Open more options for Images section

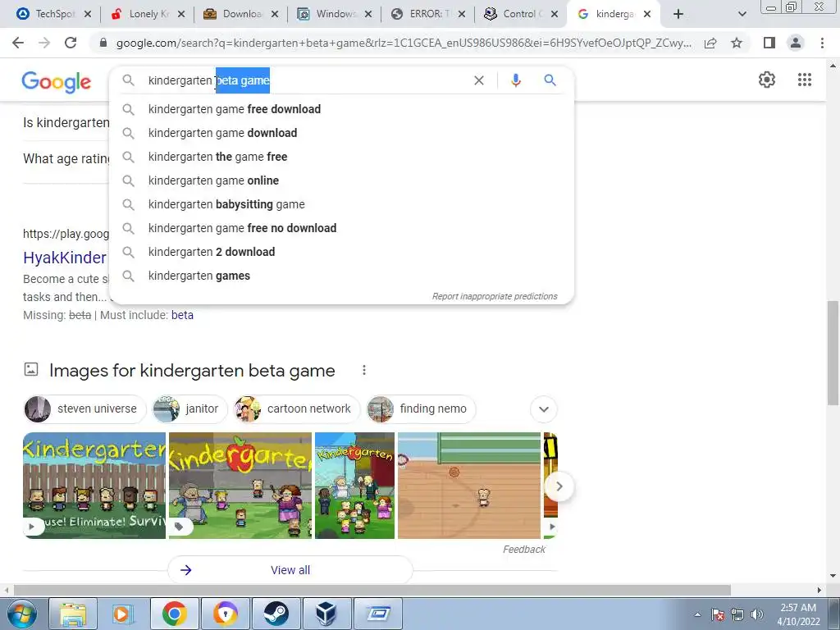pyautogui.click(x=364, y=370)
